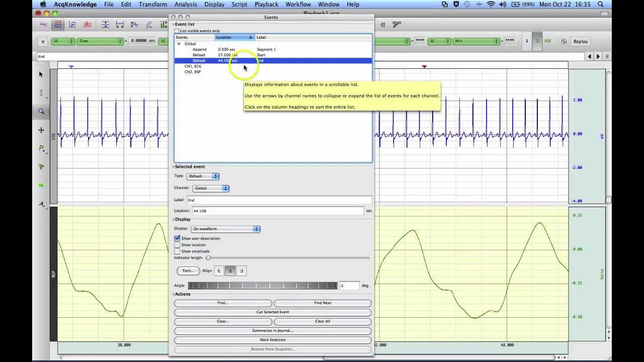Image resolution: width=644 pixels, height=362 pixels.
Task: Click the Clear All button
Action: point(323,321)
